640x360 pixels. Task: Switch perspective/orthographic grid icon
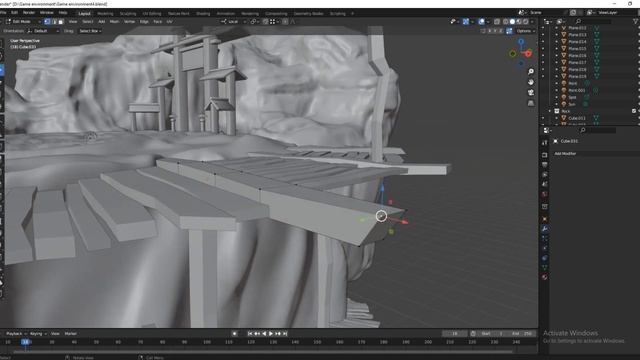point(531,103)
